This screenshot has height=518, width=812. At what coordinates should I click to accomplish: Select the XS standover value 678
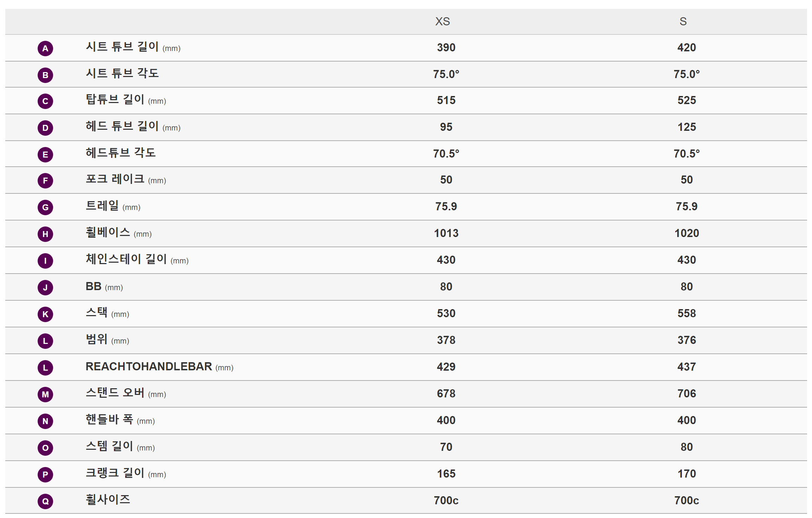(446, 394)
